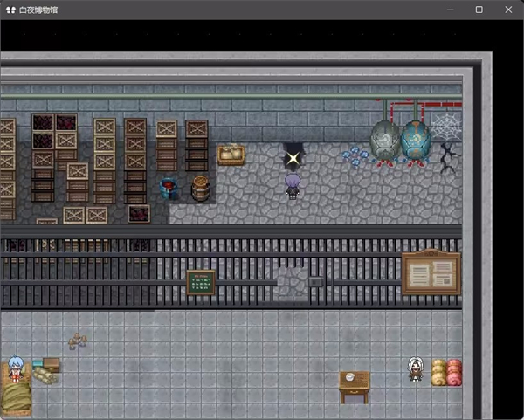524x420 pixels.
Task: Click the sparkling star on the wall hole
Action: tap(293, 158)
